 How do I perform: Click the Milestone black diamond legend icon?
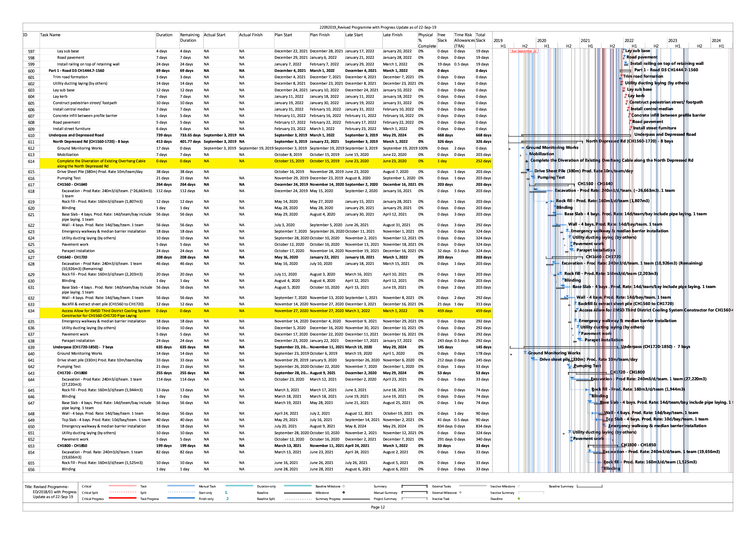pyautogui.click(x=344, y=493)
